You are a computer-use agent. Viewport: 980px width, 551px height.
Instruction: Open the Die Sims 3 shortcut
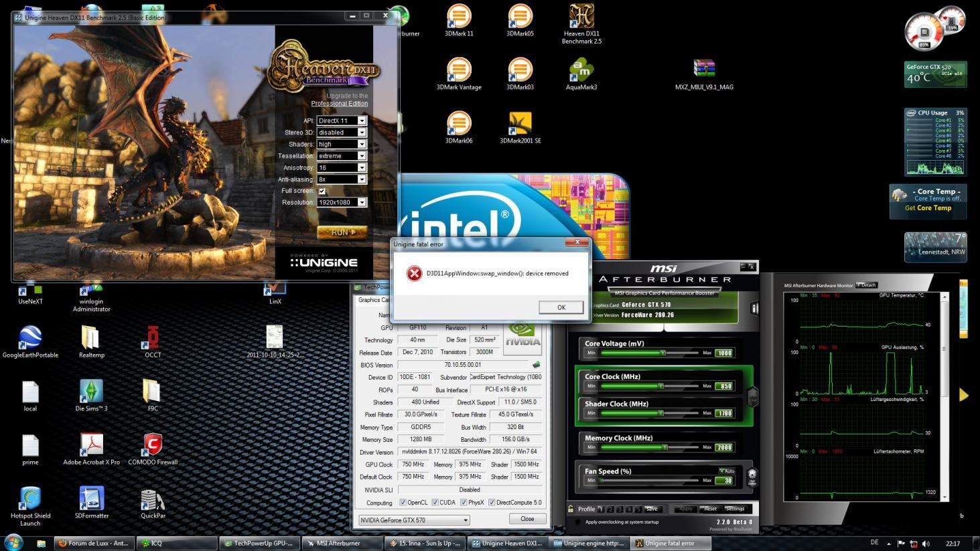click(x=91, y=395)
